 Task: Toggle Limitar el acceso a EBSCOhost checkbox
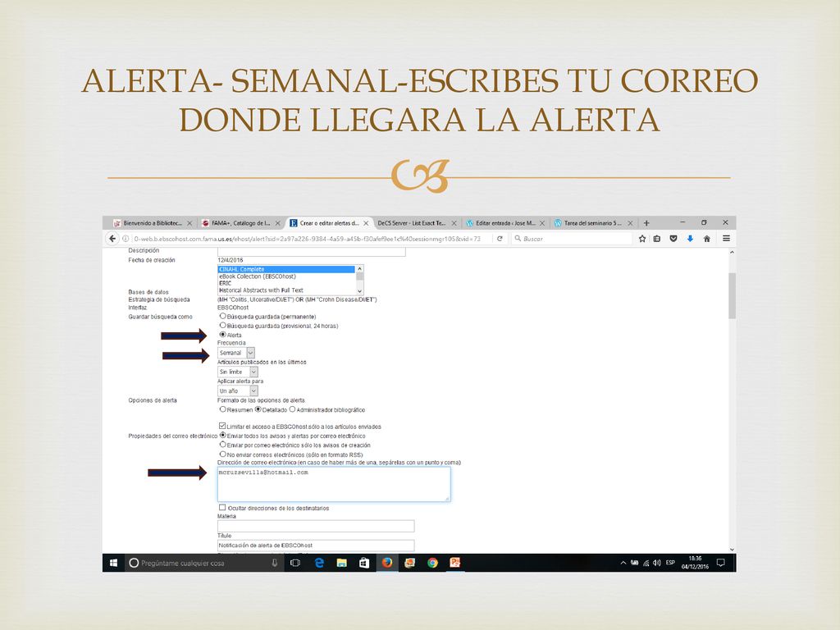pos(222,427)
